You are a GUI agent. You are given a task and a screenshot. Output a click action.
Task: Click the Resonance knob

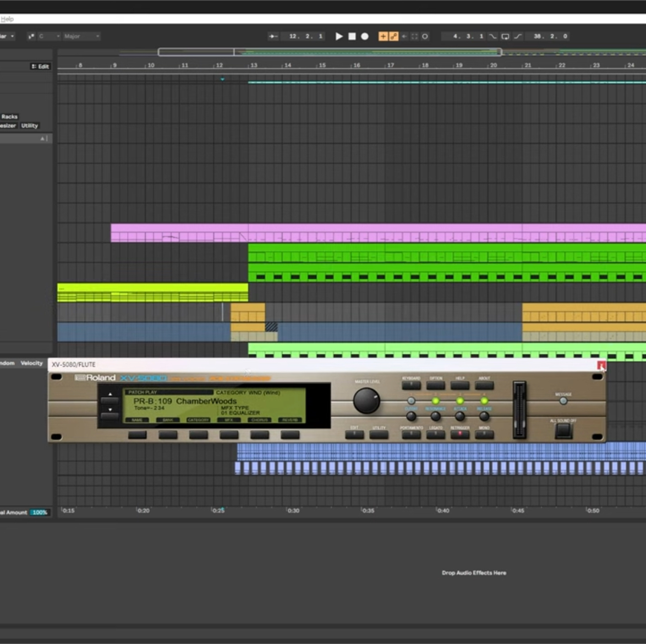[x=435, y=417]
